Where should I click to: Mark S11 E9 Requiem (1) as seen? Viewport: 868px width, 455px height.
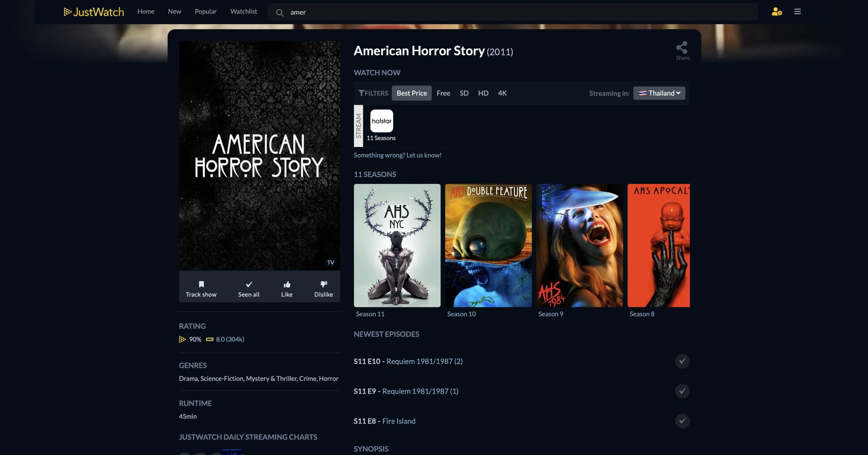(x=682, y=391)
